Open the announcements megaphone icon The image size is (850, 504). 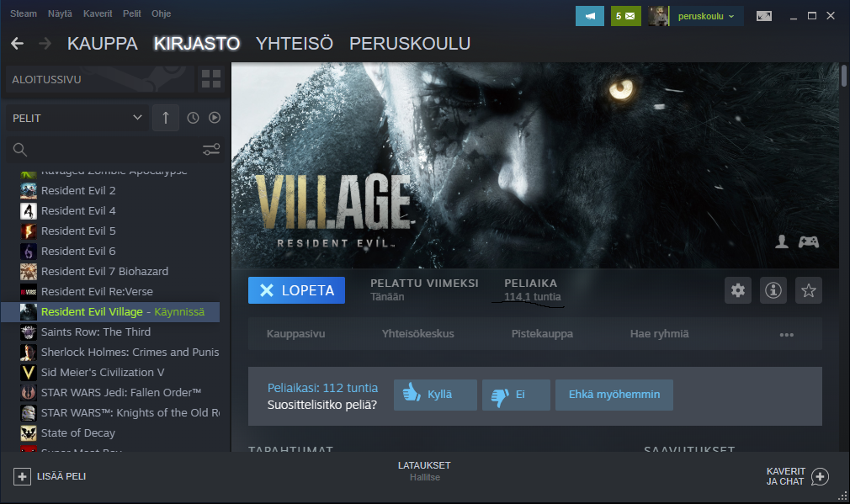click(590, 16)
